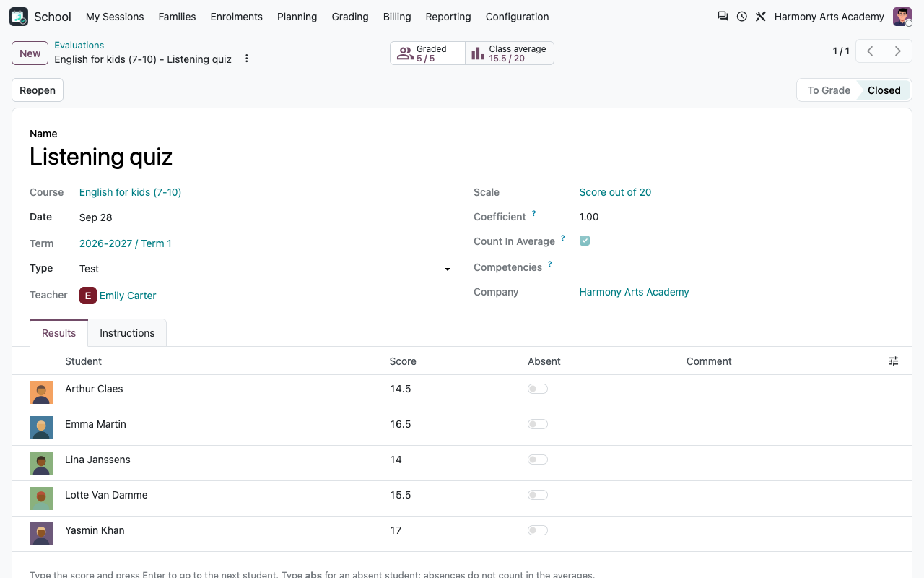Image resolution: width=924 pixels, height=578 pixels.
Task: Open the Billing menu
Action: [397, 17]
